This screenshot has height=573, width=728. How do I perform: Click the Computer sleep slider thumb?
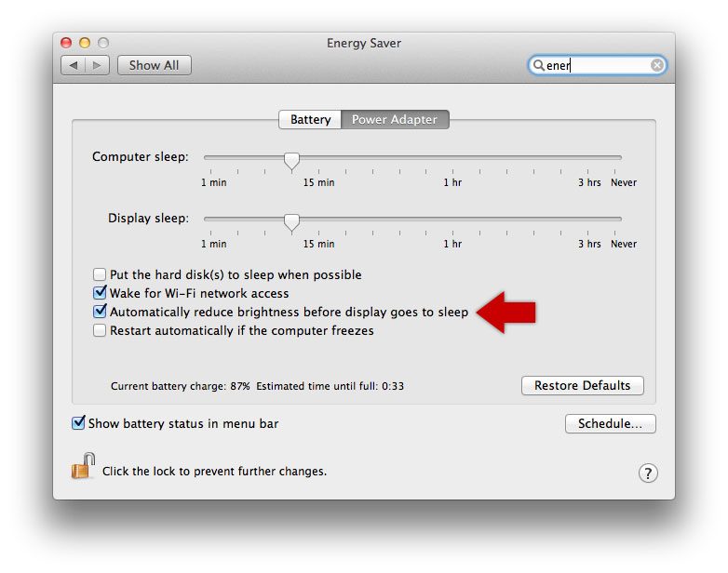click(291, 161)
